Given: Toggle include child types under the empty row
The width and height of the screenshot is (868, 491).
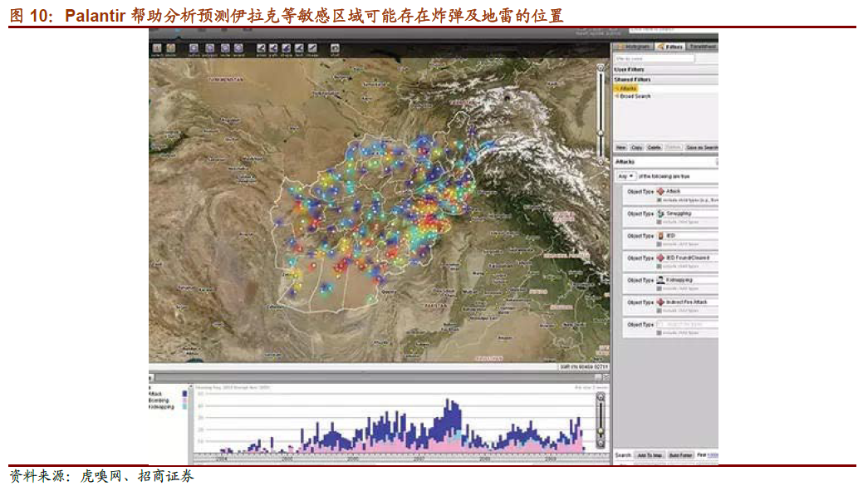Looking at the screenshot, I should coord(660,332).
